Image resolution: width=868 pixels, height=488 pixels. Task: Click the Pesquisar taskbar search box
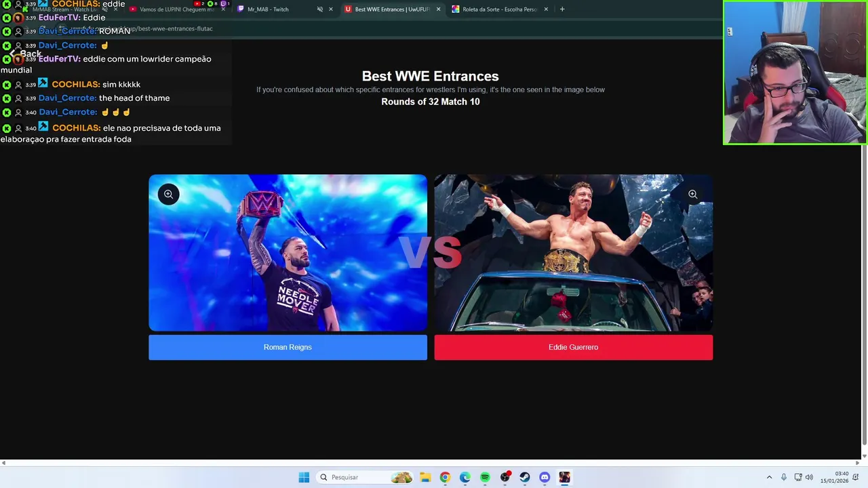point(365,477)
